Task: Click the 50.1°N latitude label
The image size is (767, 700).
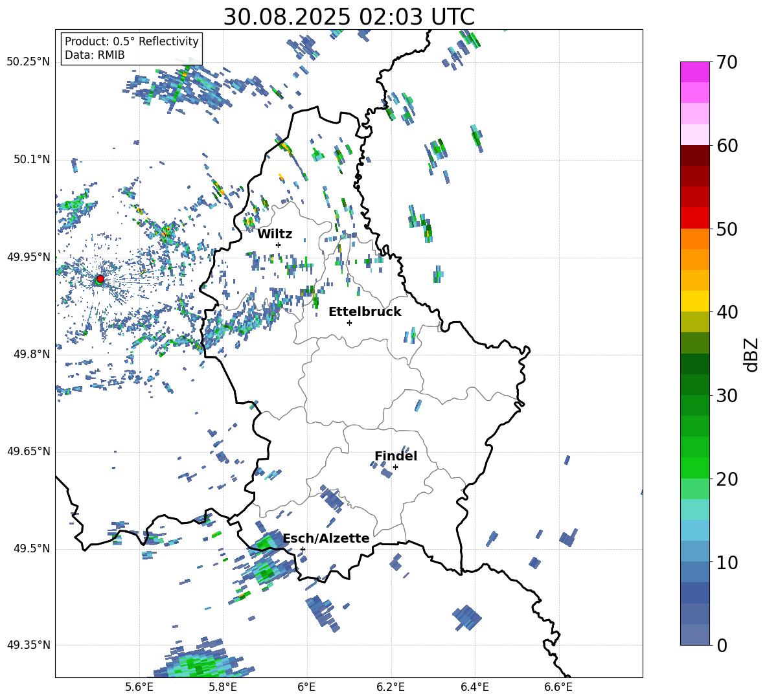Action: [31, 160]
